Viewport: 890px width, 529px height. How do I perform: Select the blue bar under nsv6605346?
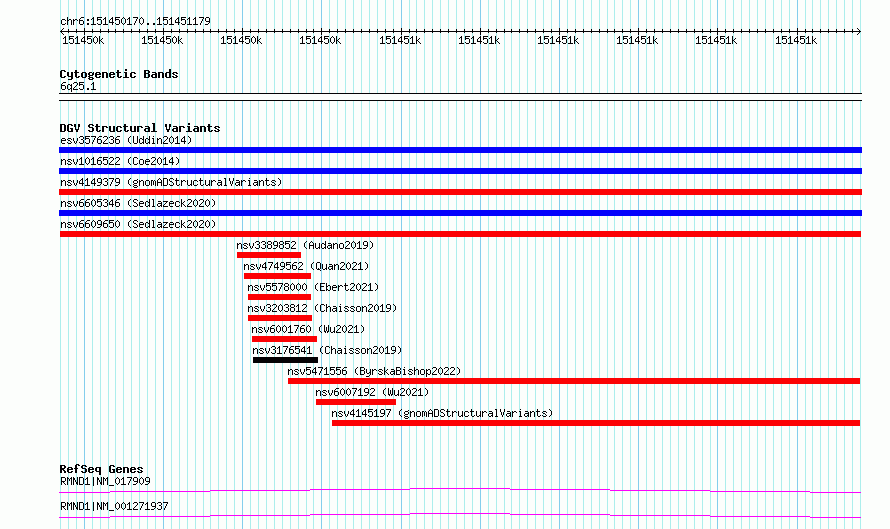click(x=460, y=213)
